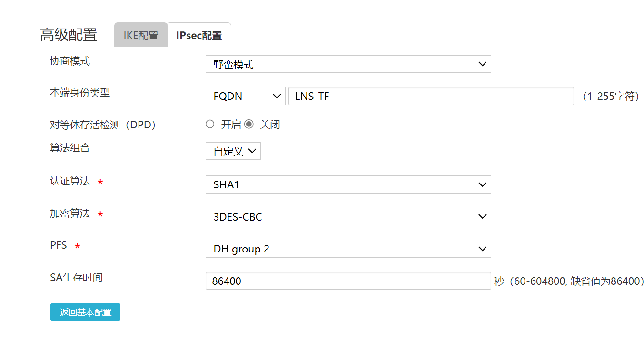Click the LNS-TF identity text field
Viewport: 644px width, 349px height.
[x=431, y=96]
